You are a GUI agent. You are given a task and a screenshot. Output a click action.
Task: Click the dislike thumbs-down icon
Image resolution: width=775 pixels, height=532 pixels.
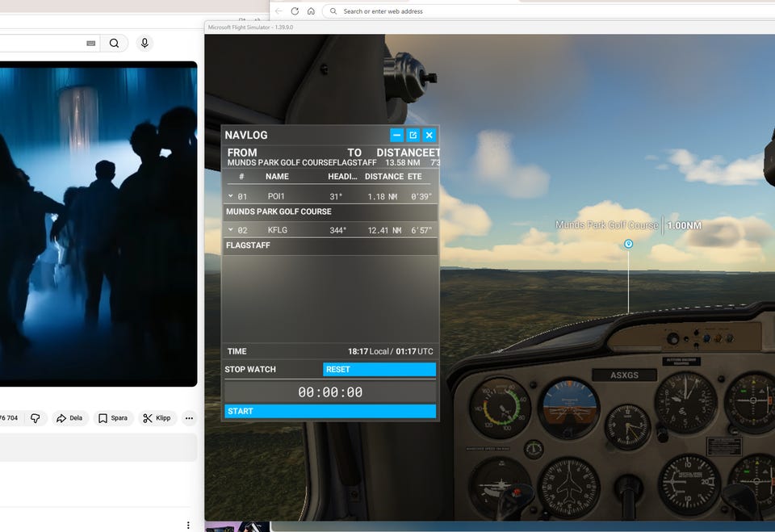coord(35,418)
